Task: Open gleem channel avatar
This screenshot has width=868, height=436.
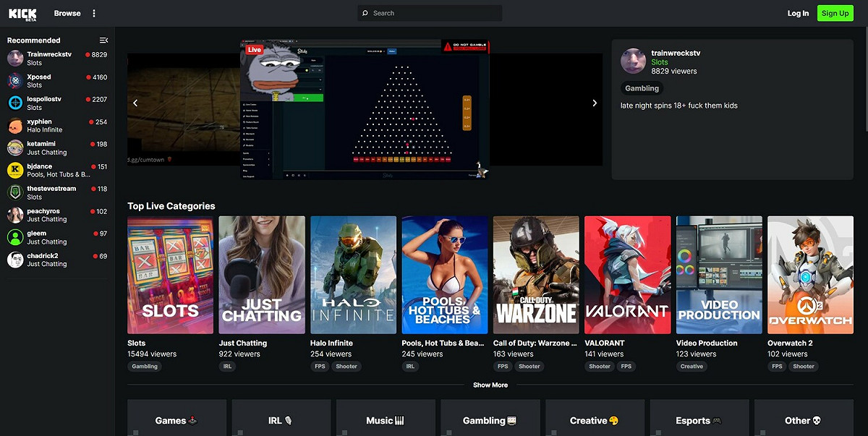Action: (x=15, y=237)
